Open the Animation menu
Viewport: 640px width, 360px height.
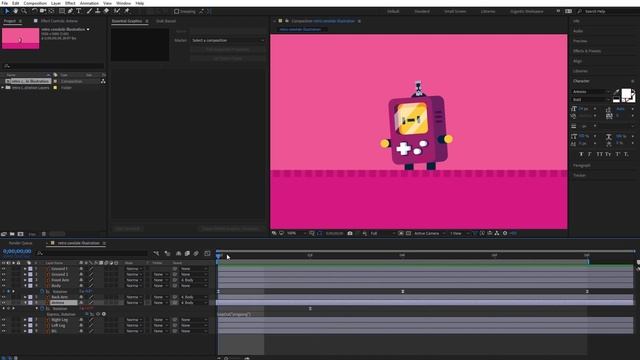coord(89,3)
